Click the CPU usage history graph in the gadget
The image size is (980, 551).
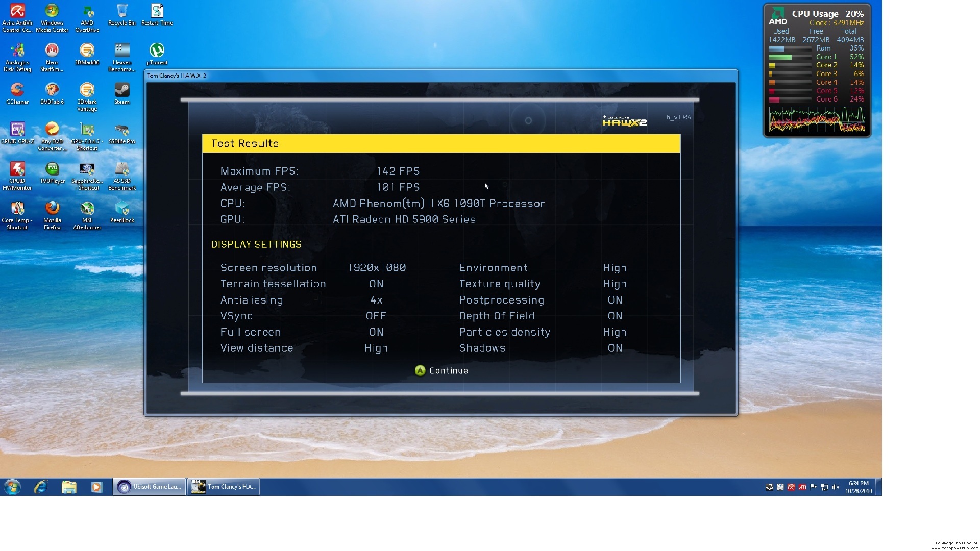(x=817, y=120)
